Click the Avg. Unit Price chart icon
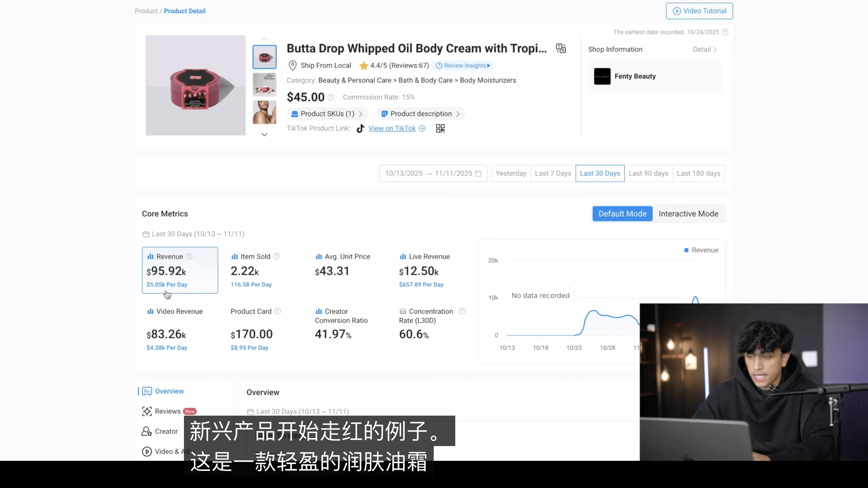 (319, 257)
